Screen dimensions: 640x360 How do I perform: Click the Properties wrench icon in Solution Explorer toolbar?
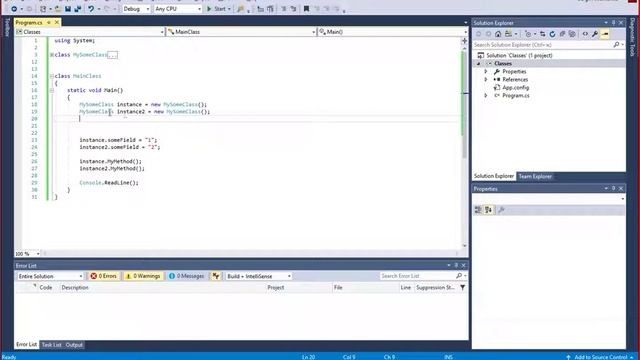tap(595, 34)
